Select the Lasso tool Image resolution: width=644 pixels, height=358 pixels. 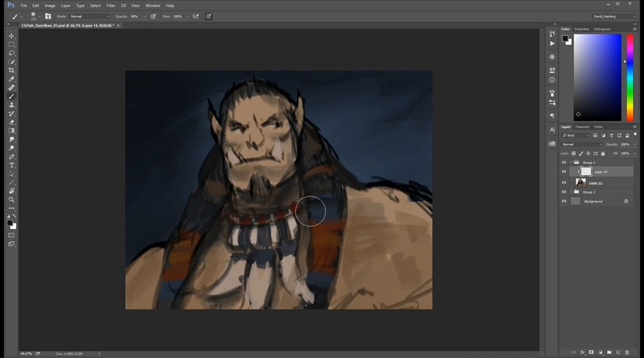(x=11, y=53)
